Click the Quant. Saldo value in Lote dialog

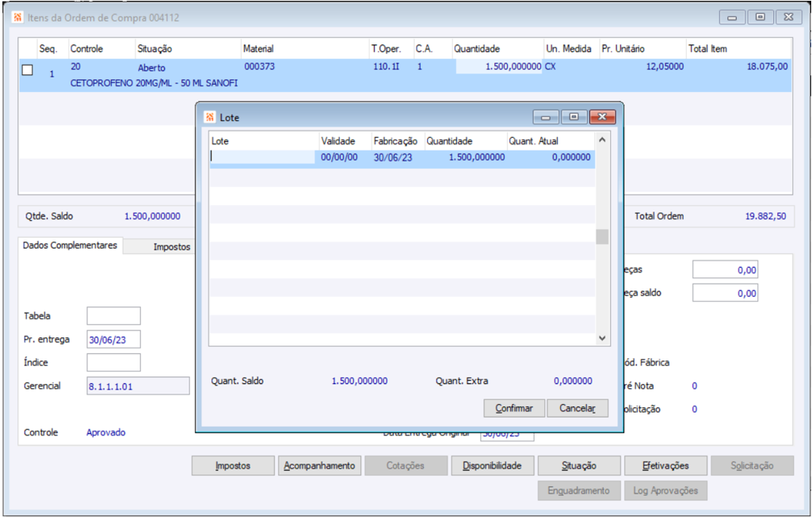[x=360, y=381]
